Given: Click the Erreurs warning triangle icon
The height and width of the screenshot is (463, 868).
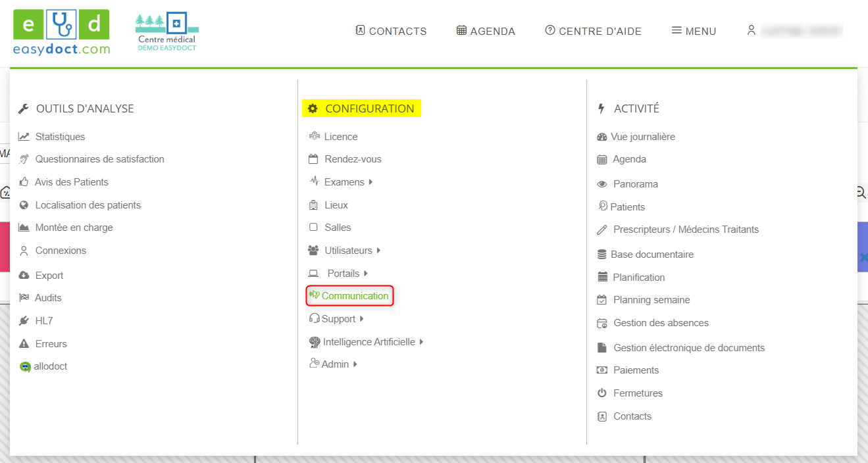Looking at the screenshot, I should point(24,344).
